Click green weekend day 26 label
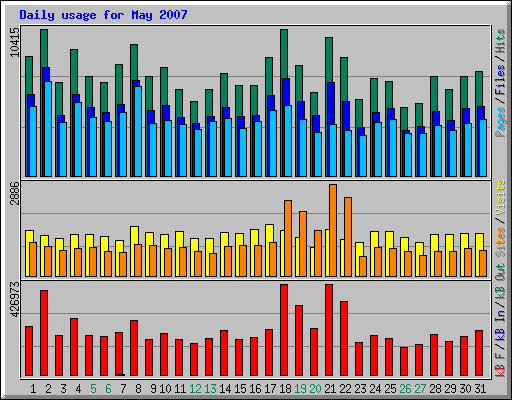 click(405, 389)
